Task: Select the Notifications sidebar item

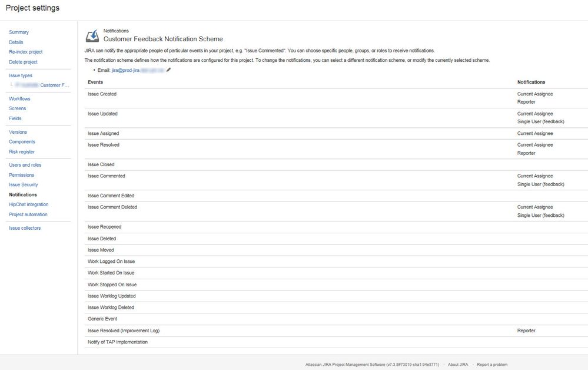Action: (x=23, y=195)
